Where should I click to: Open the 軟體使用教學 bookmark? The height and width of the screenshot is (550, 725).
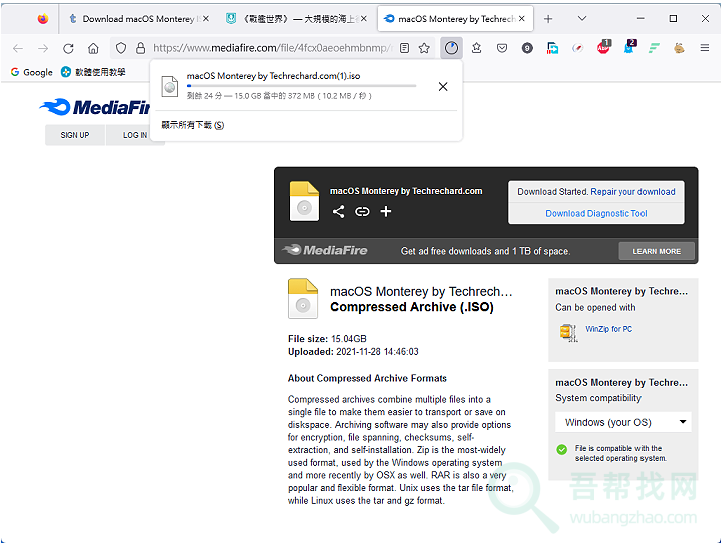coord(93,72)
